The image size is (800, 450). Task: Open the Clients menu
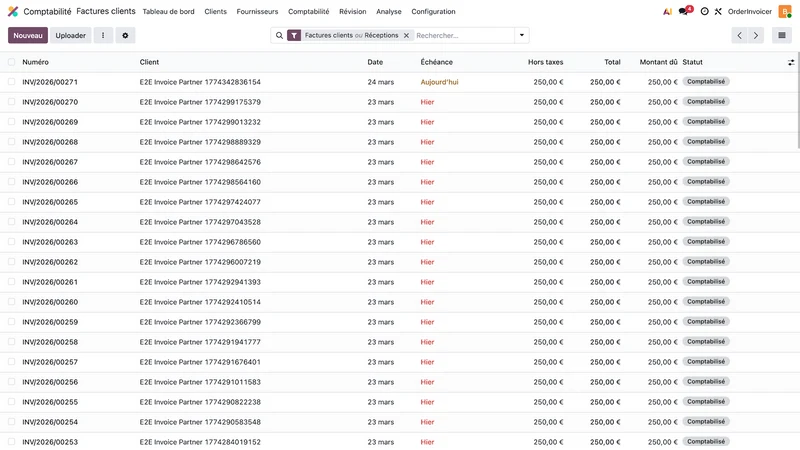coord(215,11)
